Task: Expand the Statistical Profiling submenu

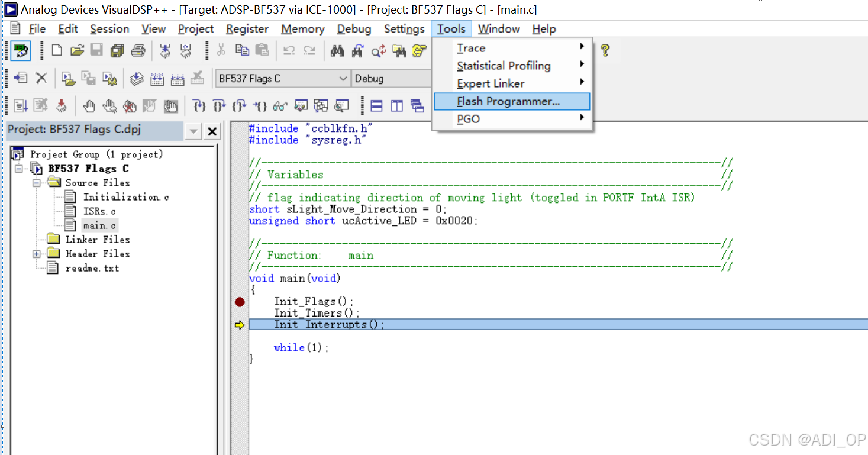Action: coord(512,66)
